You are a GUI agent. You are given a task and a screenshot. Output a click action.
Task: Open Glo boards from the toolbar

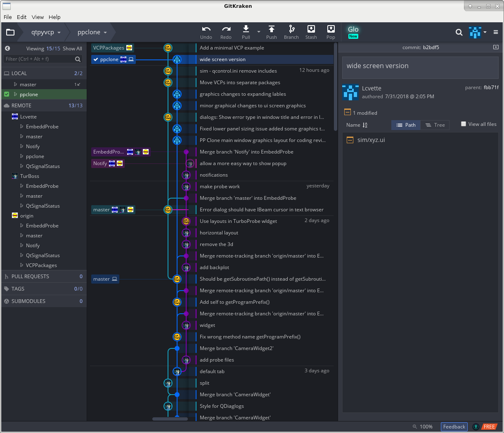coord(353,32)
